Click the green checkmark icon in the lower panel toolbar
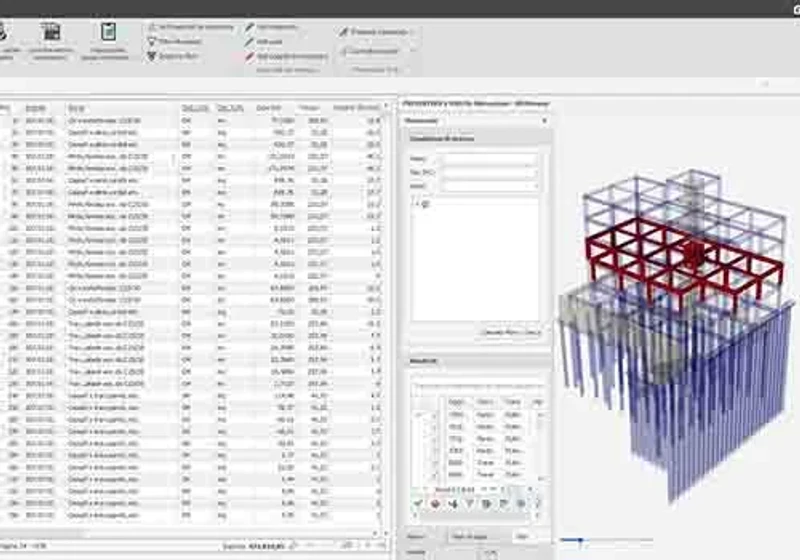Screen dimensions: 800x560 pyautogui.click(x=418, y=504)
